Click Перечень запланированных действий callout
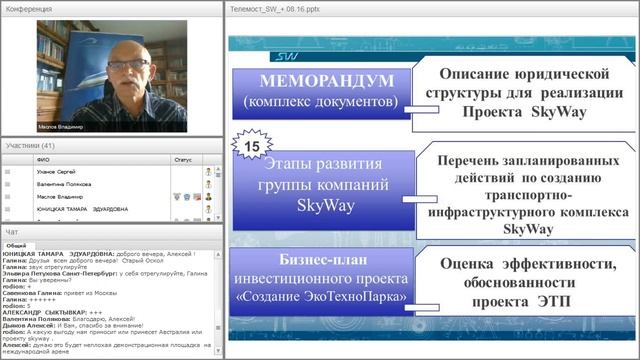 tap(527, 190)
